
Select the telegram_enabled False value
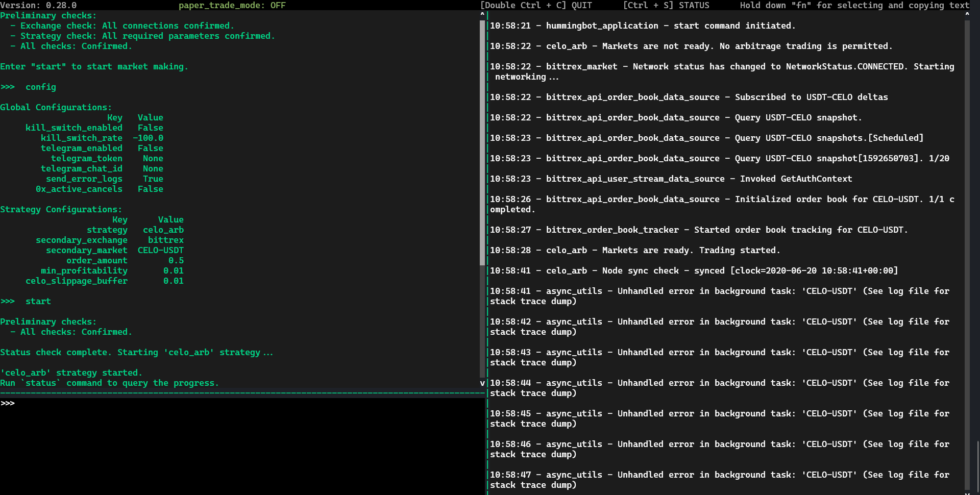click(150, 148)
